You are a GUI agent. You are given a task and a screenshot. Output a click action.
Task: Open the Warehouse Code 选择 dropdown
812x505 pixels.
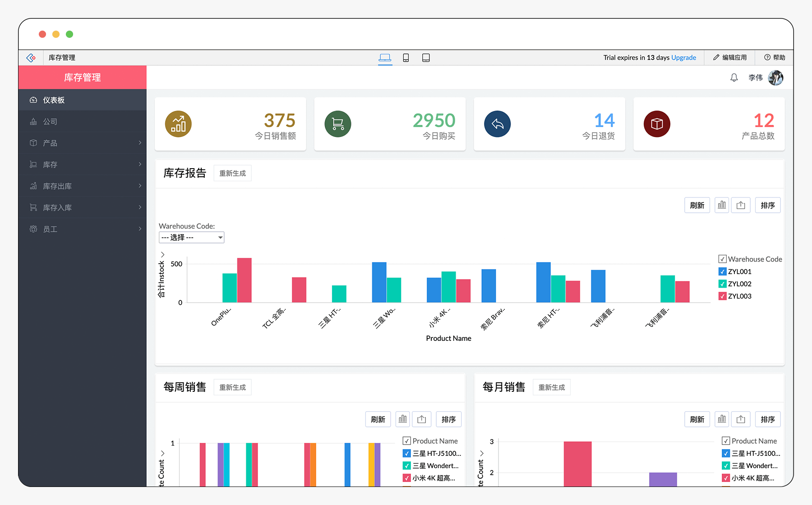pyautogui.click(x=191, y=237)
